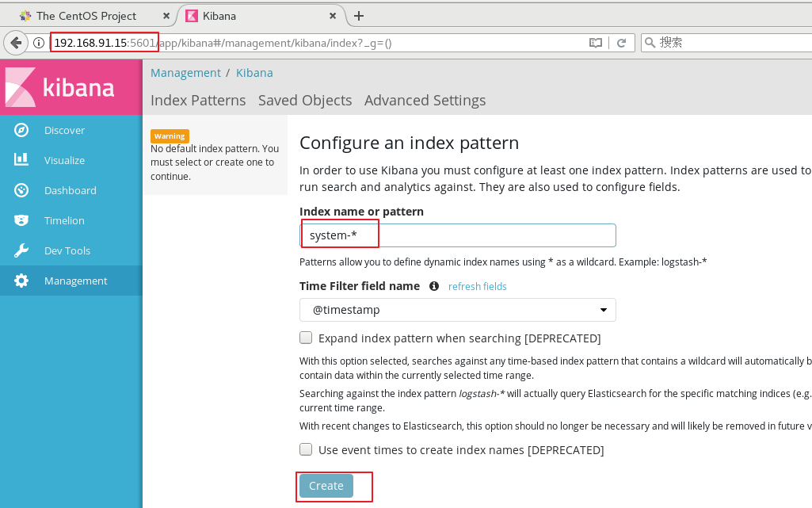Click the search magnifier icon
The height and width of the screenshot is (508, 812).
pos(650,43)
